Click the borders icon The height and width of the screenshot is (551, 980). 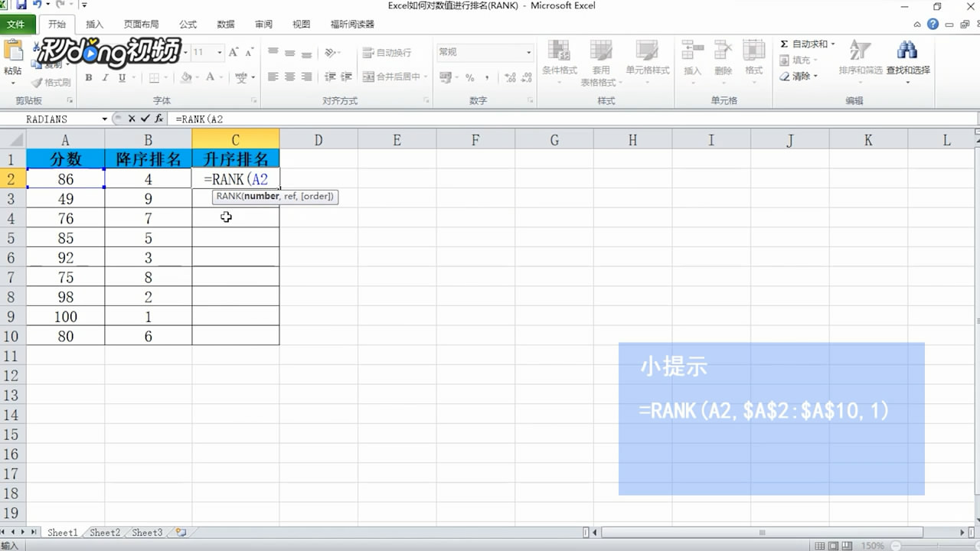point(154,77)
